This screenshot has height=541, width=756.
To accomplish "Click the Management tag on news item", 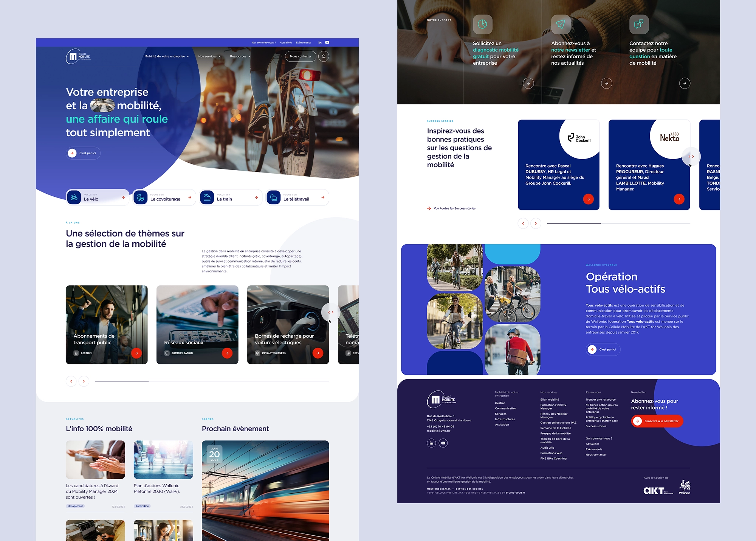I will (x=75, y=506).
